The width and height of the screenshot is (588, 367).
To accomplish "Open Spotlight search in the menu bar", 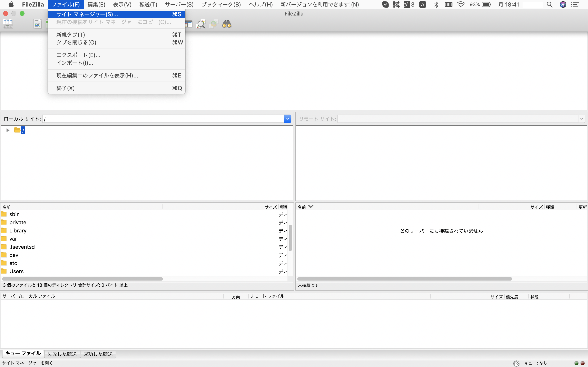I will coord(549,4).
